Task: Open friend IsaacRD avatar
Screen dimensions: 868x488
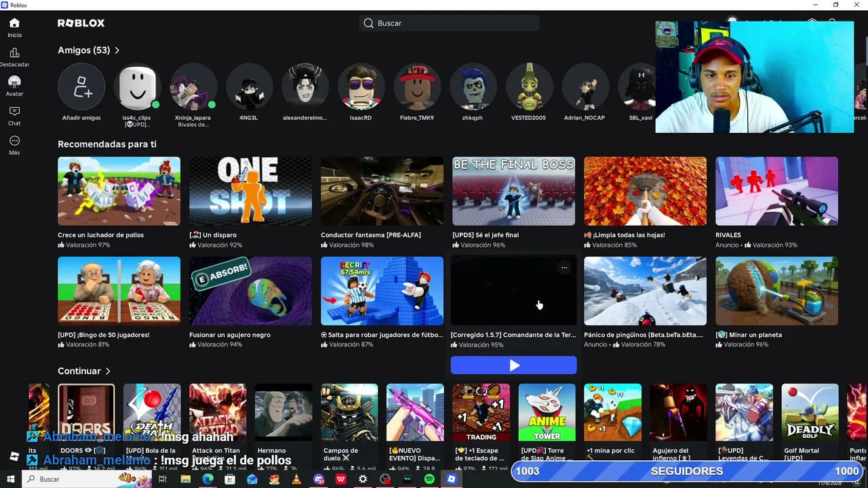Action: click(x=361, y=87)
